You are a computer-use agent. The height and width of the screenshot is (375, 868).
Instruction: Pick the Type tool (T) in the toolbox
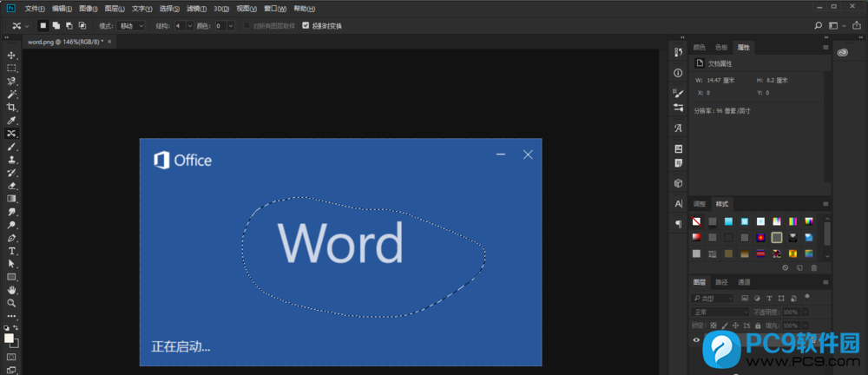click(11, 250)
